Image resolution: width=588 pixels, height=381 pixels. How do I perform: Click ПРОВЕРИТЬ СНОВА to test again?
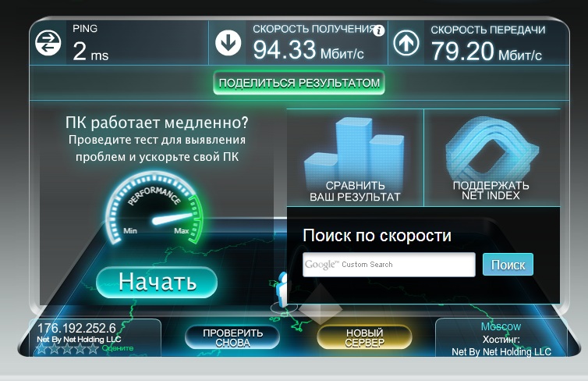(232, 337)
